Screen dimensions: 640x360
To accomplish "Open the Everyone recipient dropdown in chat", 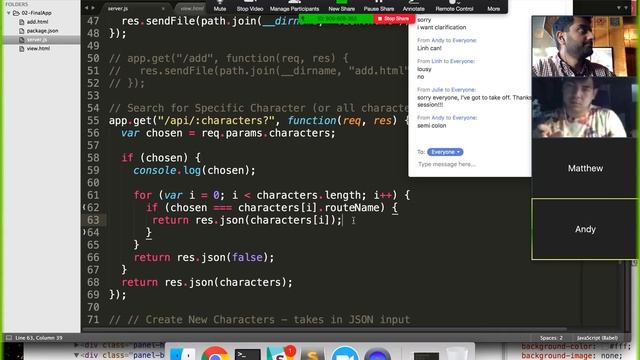I will (445, 152).
